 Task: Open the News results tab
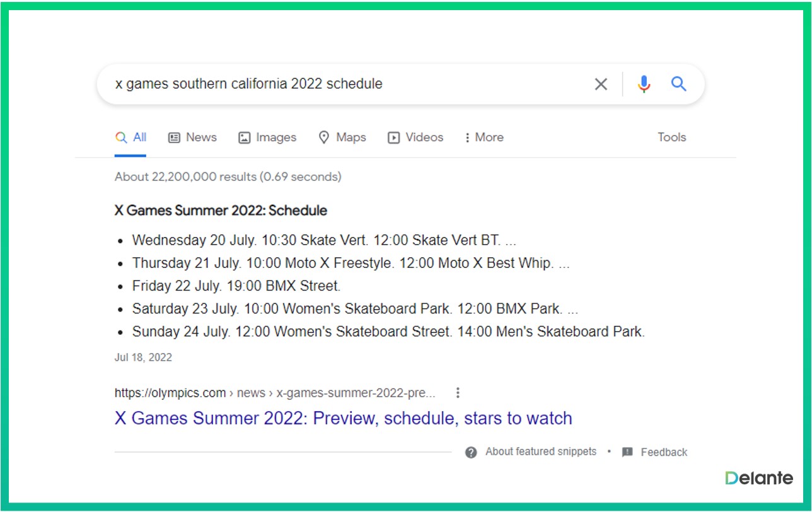pyautogui.click(x=192, y=137)
